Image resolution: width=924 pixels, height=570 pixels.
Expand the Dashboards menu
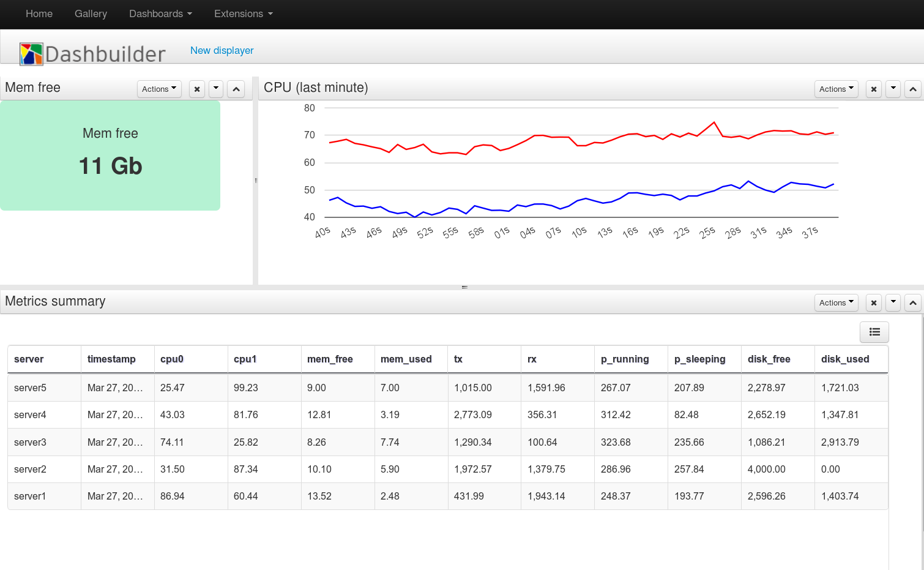160,13
